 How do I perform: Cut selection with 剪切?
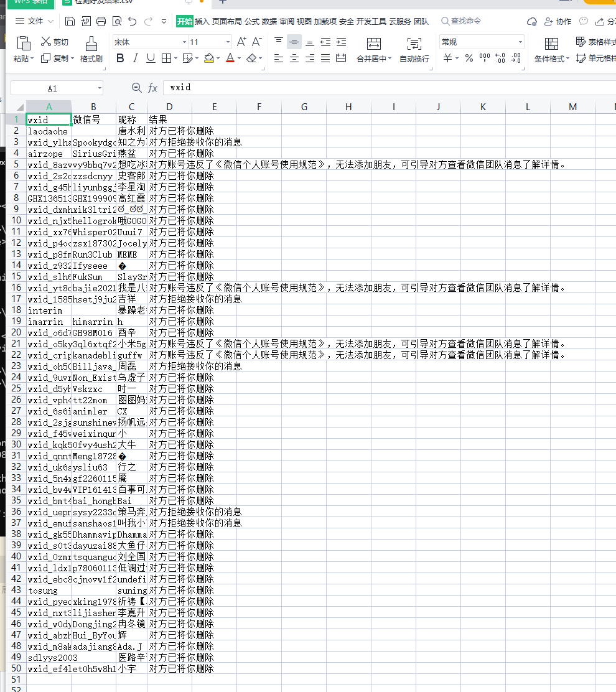point(55,42)
